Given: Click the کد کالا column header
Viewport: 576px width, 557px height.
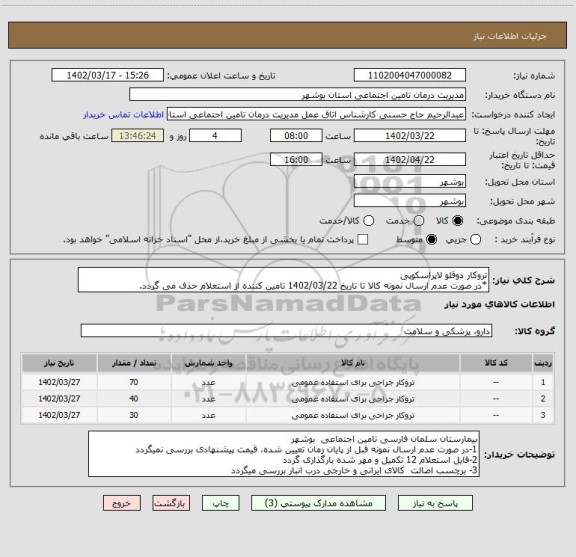Looking at the screenshot, I should point(496,363).
